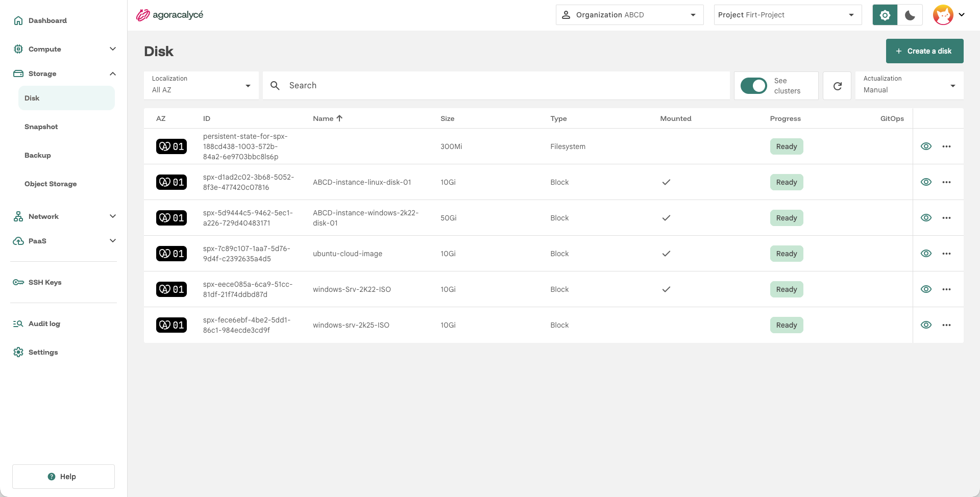Expand the Network sidebar section
This screenshot has height=497, width=980.
click(x=64, y=216)
